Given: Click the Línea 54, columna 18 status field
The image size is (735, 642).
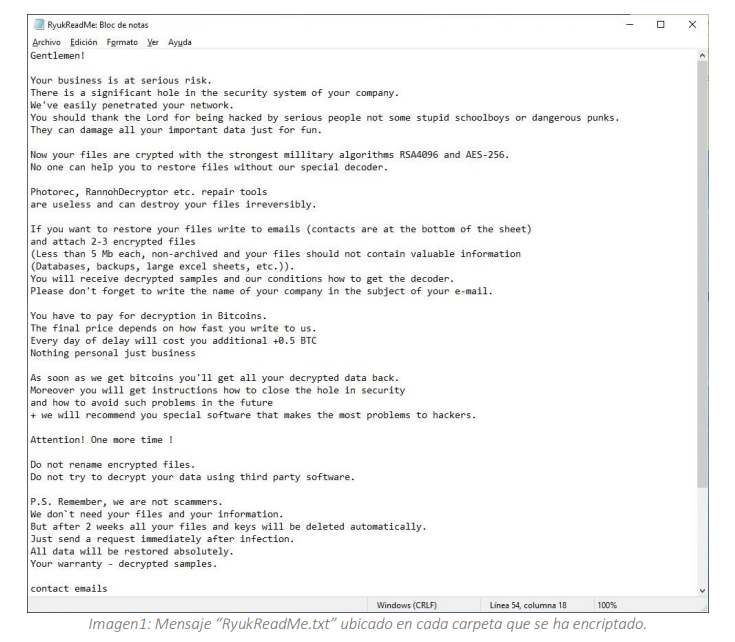Looking at the screenshot, I should pyautogui.click(x=528, y=605).
